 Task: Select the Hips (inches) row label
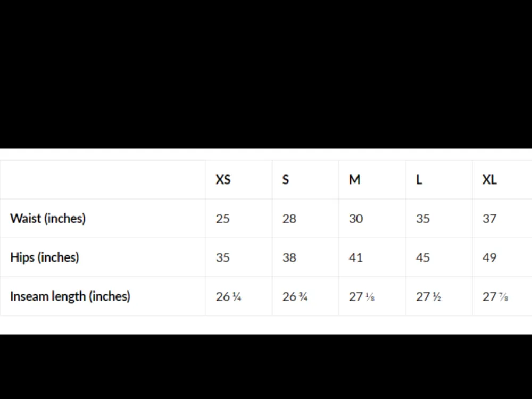tap(45, 257)
